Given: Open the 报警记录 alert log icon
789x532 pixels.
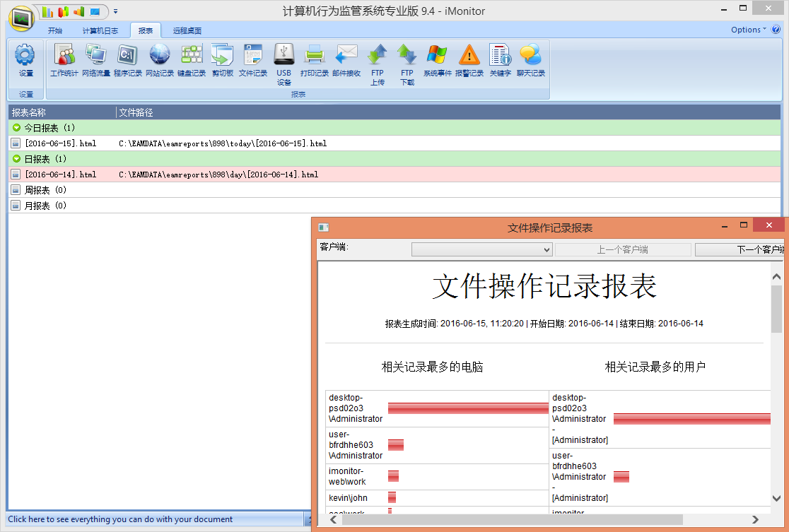Looking at the screenshot, I should point(469,60).
